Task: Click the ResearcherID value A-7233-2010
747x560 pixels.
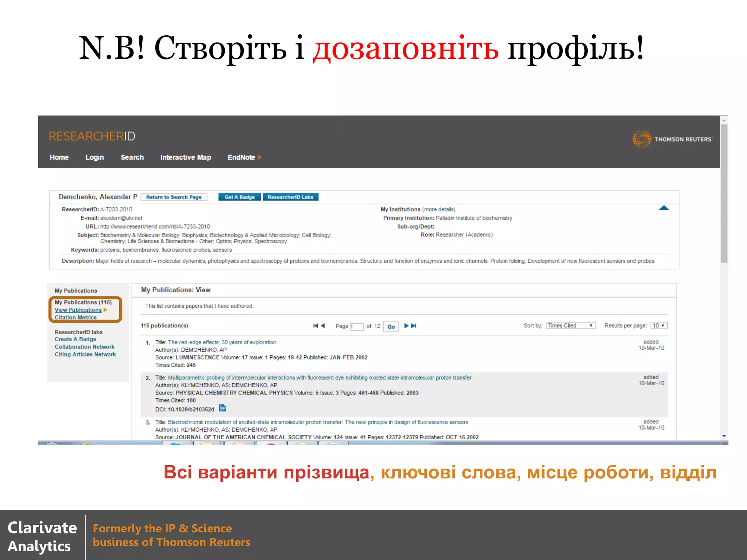Action: point(116,209)
